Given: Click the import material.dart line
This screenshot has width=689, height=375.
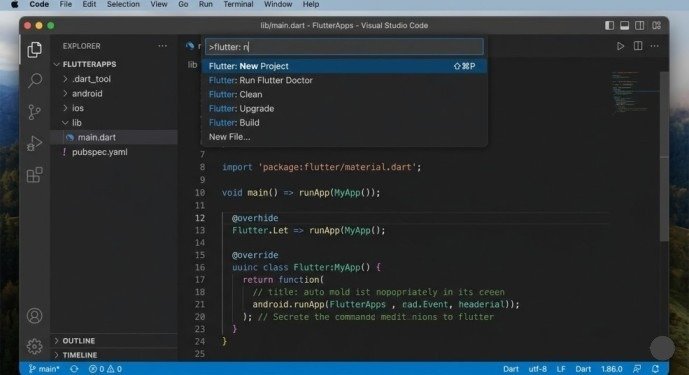Looking at the screenshot, I should tap(322, 167).
